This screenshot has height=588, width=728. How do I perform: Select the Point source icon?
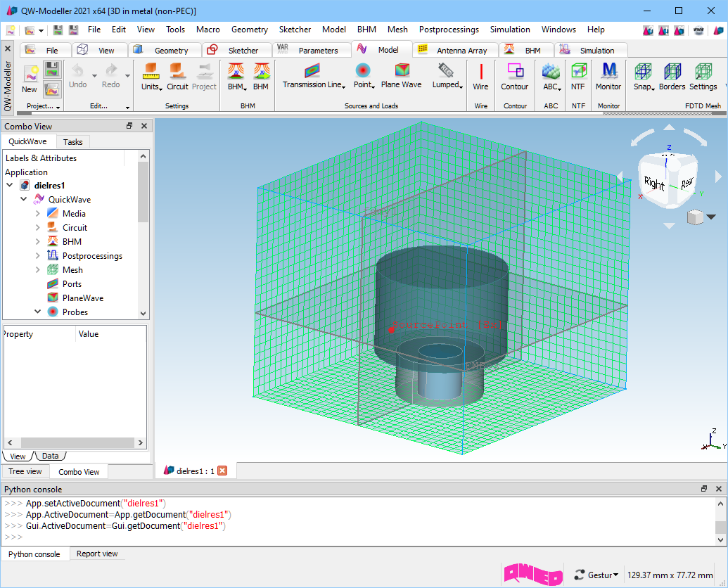point(363,70)
